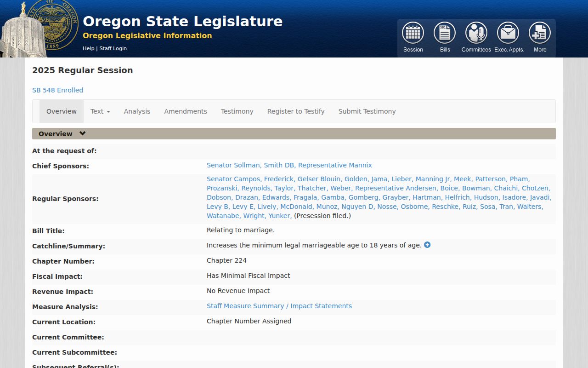Select the Chapter 224 text
The height and width of the screenshot is (368, 588).
pos(226,260)
